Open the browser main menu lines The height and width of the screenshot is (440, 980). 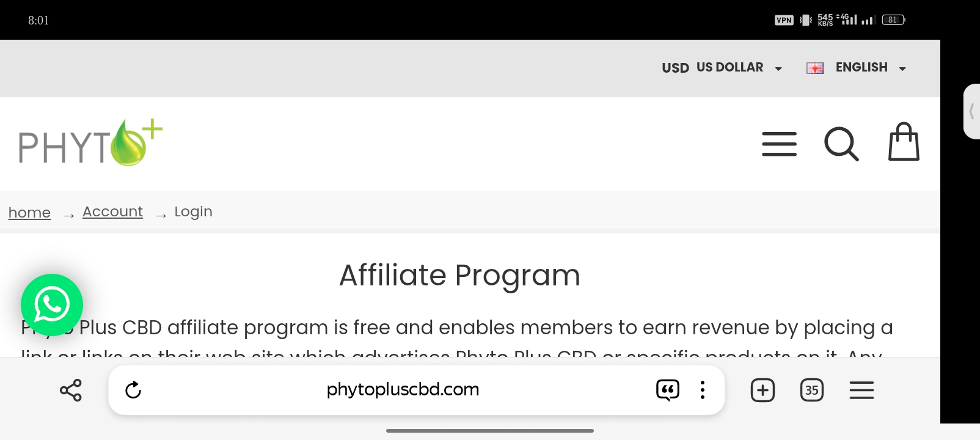(861, 390)
